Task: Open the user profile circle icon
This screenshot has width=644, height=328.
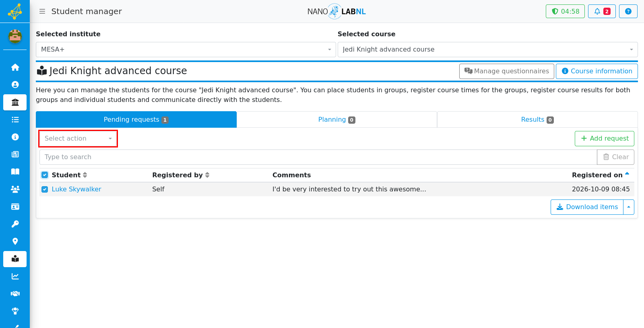Action: tap(15, 85)
